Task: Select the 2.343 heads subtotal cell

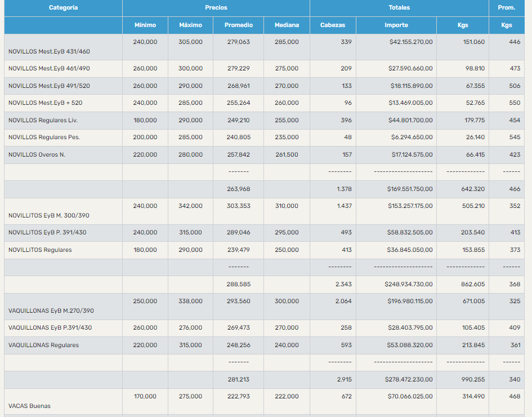Action: coord(343,285)
